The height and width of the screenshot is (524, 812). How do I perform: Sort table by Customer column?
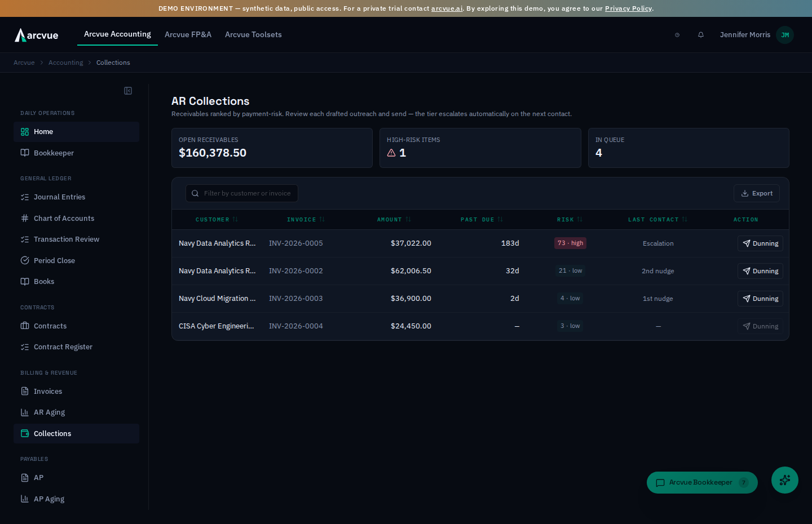pos(217,220)
